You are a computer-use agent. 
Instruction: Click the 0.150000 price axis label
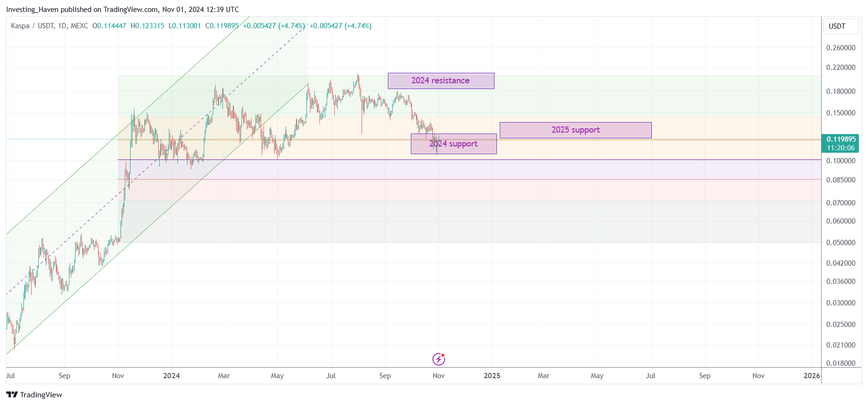pyautogui.click(x=841, y=113)
